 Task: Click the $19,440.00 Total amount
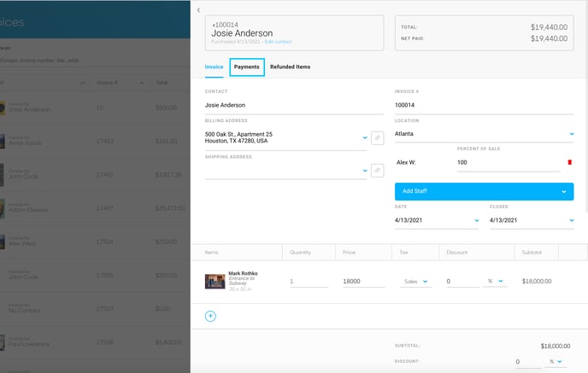pos(549,27)
